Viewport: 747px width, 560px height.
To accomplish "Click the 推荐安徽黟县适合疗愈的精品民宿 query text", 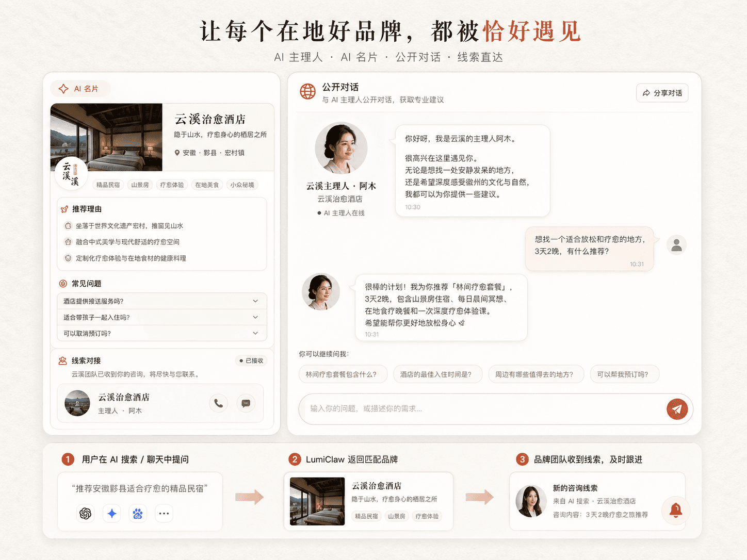I will (x=139, y=488).
